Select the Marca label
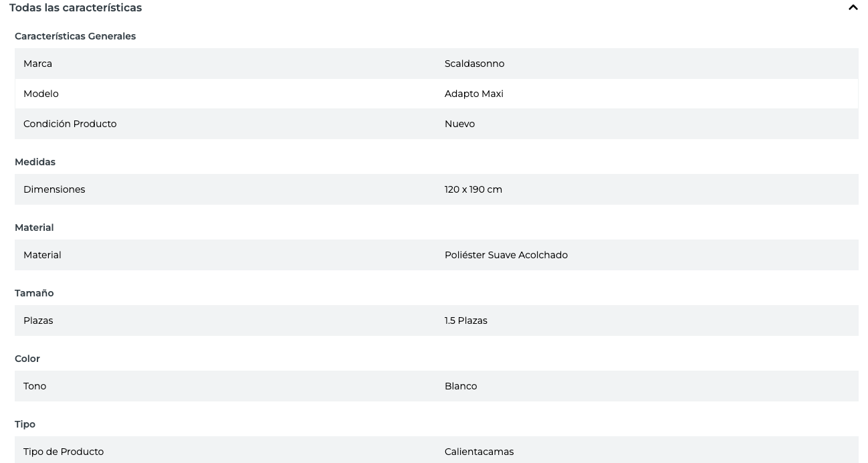The height and width of the screenshot is (463, 868). pos(37,64)
